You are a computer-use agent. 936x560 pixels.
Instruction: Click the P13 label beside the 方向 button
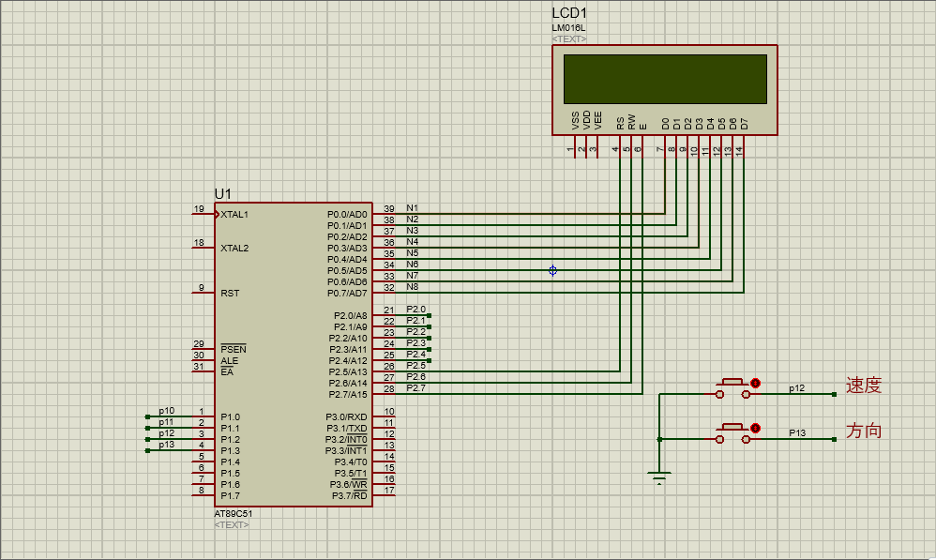(x=797, y=432)
